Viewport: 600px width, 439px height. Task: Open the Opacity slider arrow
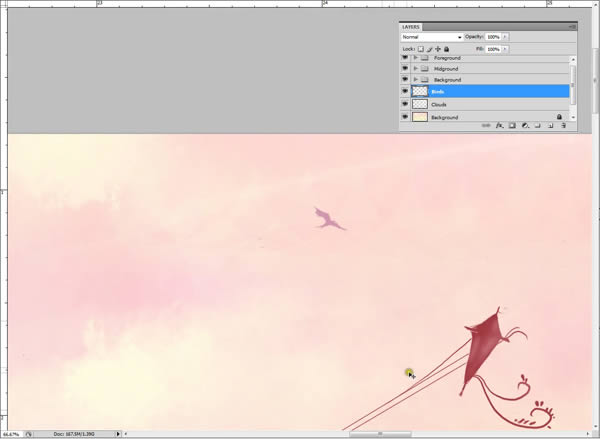click(x=505, y=37)
